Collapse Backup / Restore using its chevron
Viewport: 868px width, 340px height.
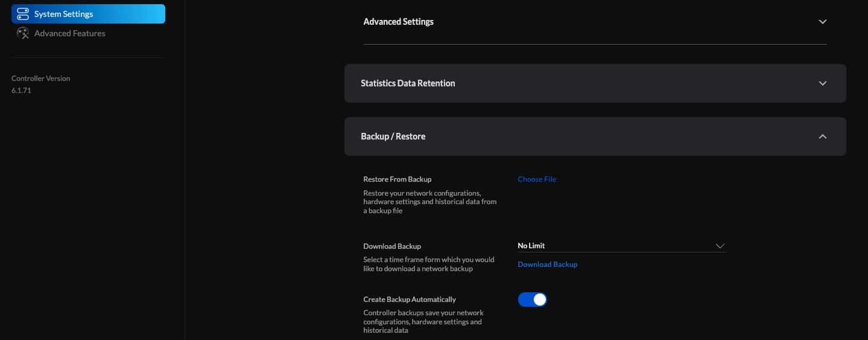point(822,136)
